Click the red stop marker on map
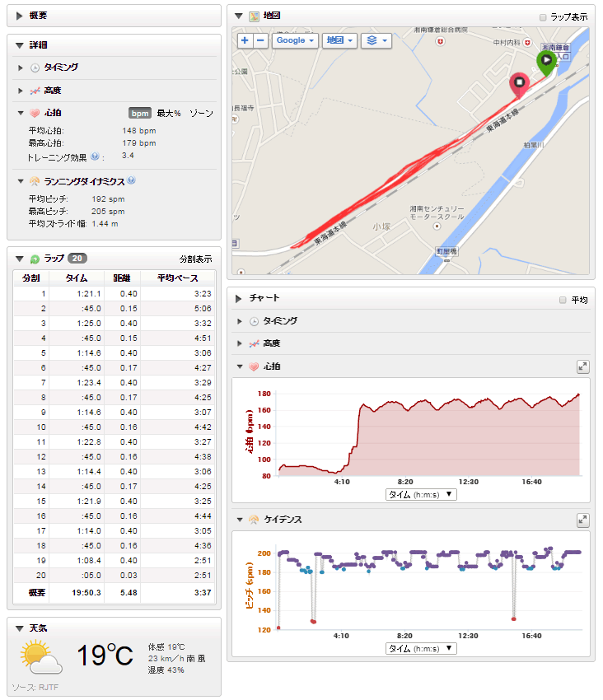Viewport: 603px width, 700px height. coord(519,83)
